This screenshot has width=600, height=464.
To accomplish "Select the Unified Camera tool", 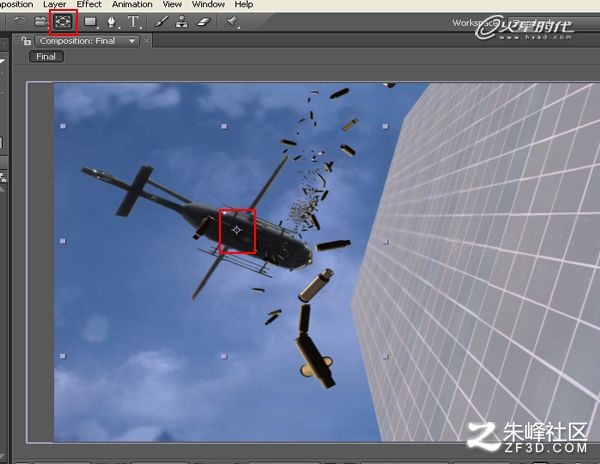I will coord(40,22).
